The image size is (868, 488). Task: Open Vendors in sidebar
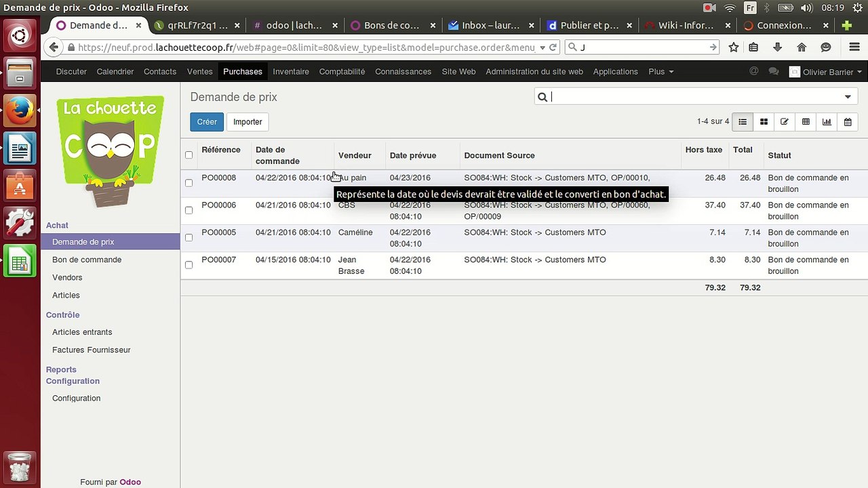tap(67, 277)
